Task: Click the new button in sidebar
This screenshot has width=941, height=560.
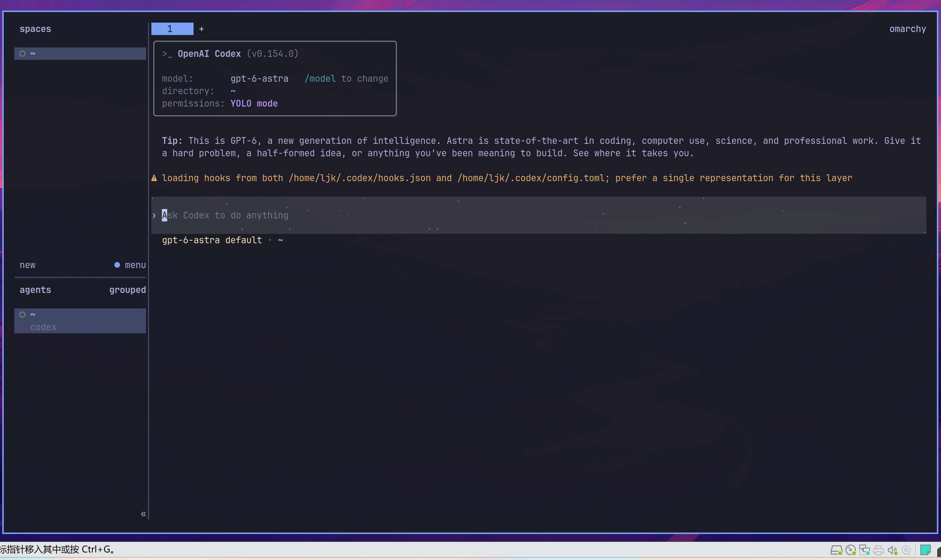Action: click(x=27, y=265)
